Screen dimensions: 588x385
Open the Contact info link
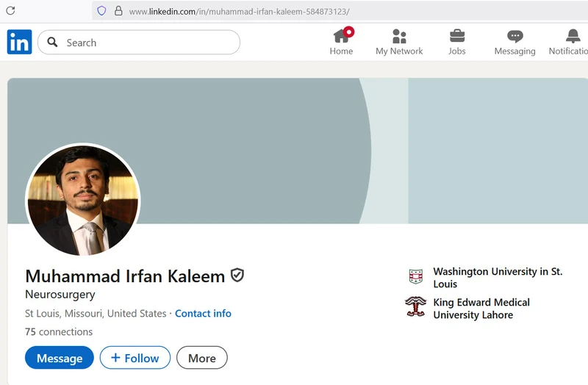point(203,313)
